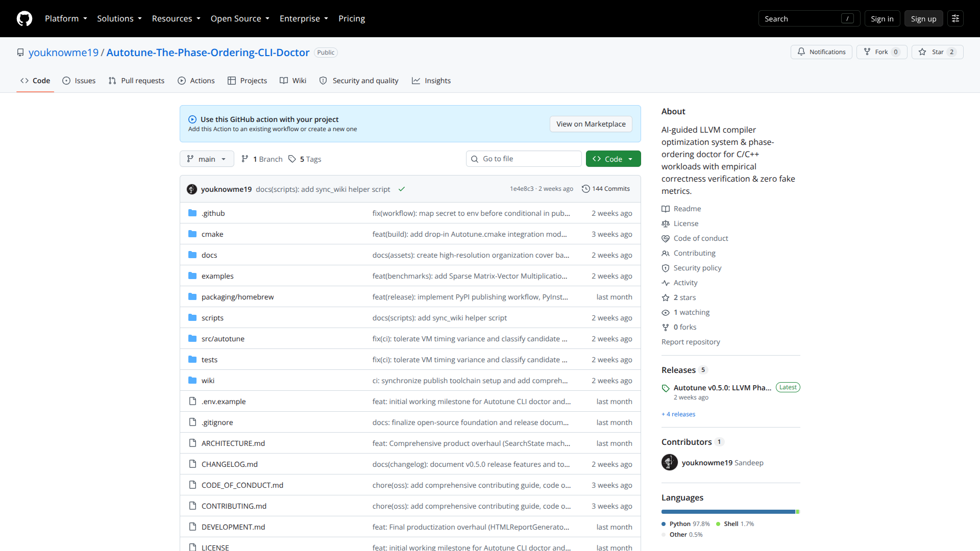Open the Notifications bell button
Screen dimensions: 980x551
click(x=821, y=52)
